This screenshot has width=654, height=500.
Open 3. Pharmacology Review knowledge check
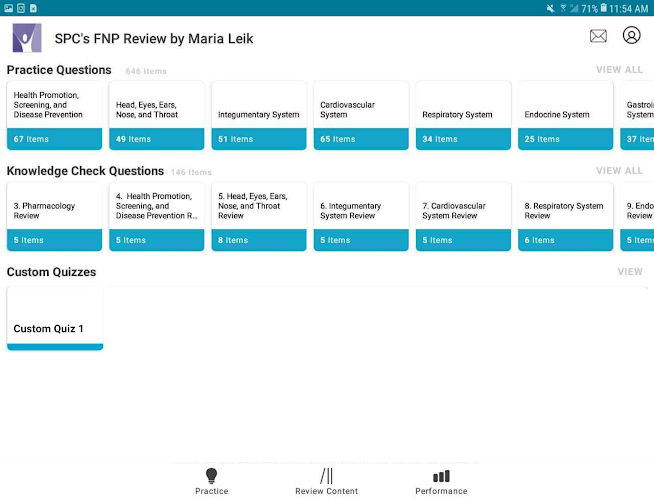click(55, 216)
